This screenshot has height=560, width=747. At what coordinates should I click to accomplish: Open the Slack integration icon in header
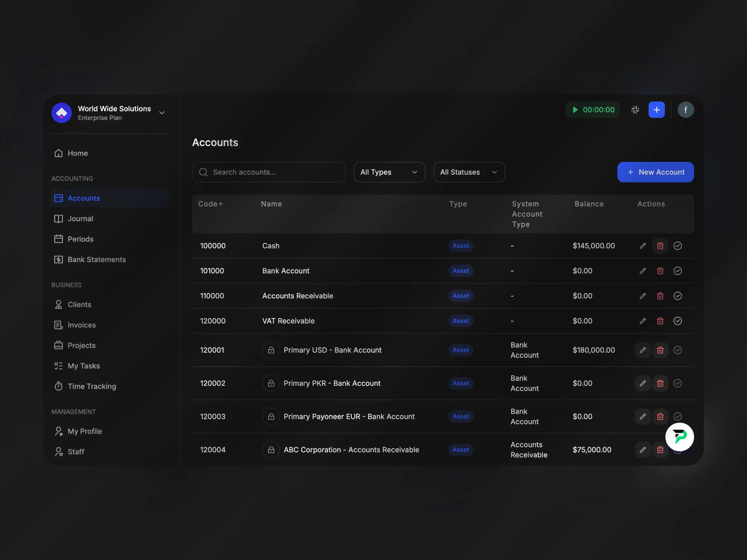635,110
